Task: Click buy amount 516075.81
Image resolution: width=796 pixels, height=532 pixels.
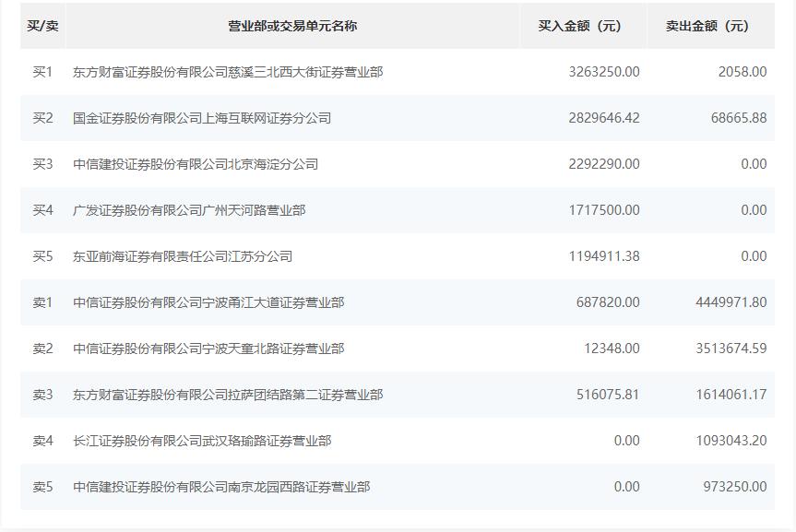Action: (x=608, y=395)
